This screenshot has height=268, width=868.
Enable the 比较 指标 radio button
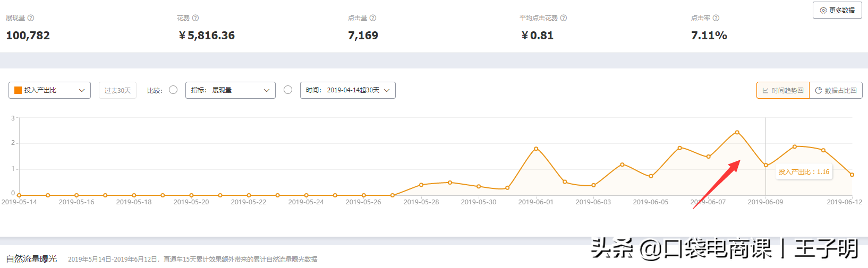[173, 90]
